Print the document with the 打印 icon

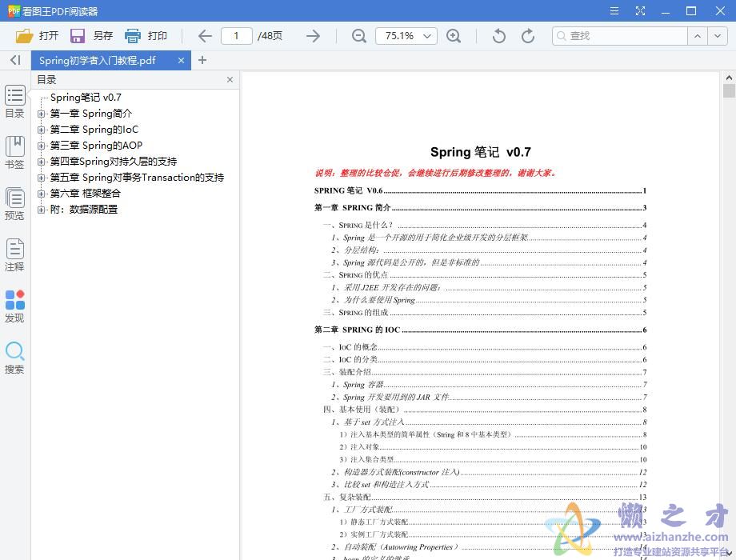pyautogui.click(x=133, y=36)
